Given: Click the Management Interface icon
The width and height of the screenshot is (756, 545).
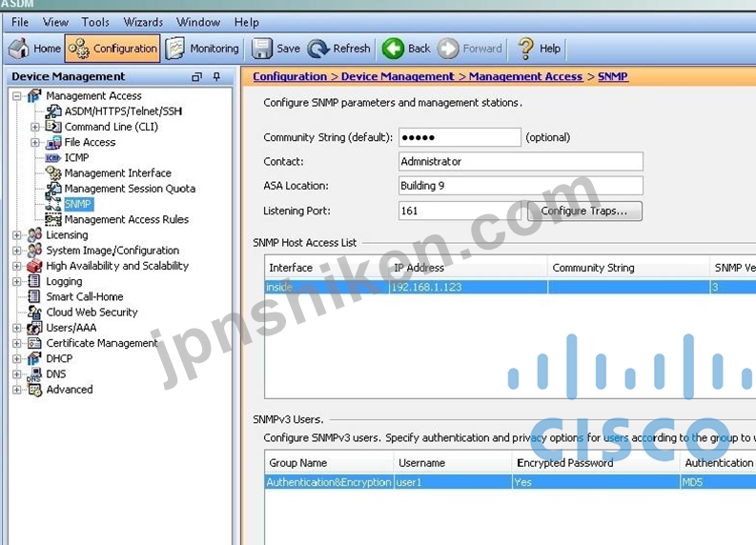Looking at the screenshot, I should (x=52, y=173).
